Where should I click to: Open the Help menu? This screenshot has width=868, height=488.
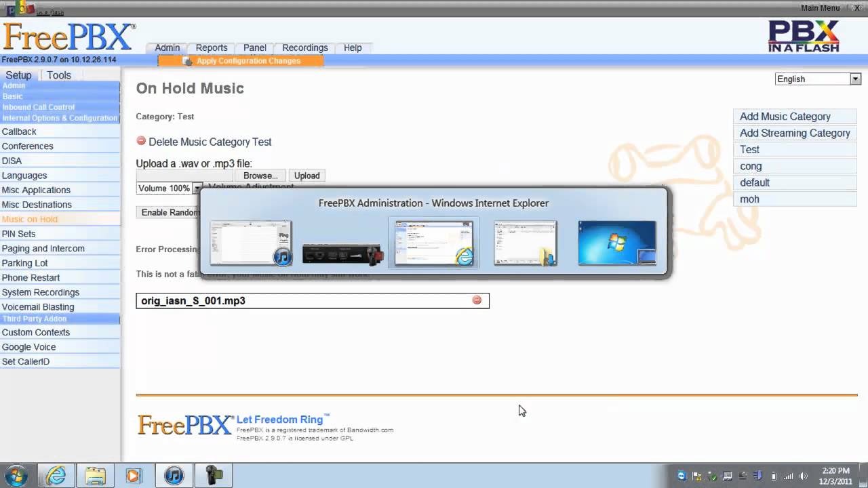[x=353, y=47]
